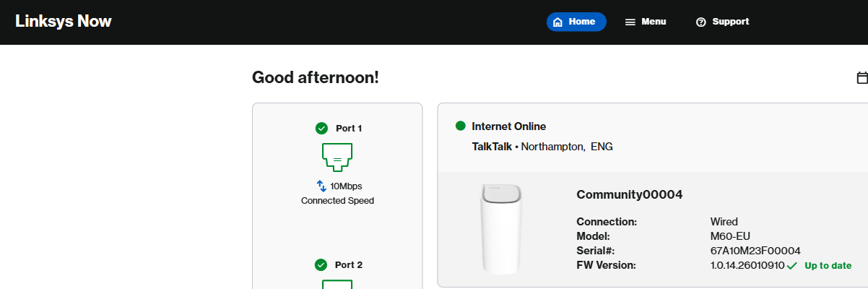This screenshot has width=868, height=289.
Task: Select the white router image
Action: (501, 228)
